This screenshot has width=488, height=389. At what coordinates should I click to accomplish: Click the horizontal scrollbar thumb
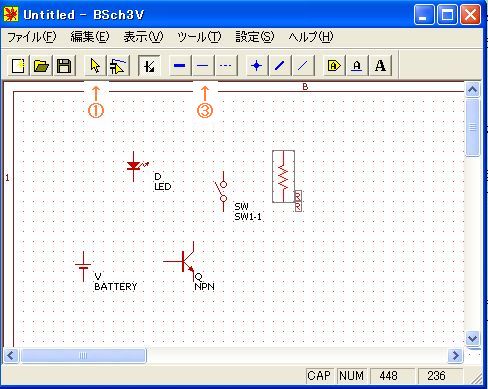(x=83, y=355)
